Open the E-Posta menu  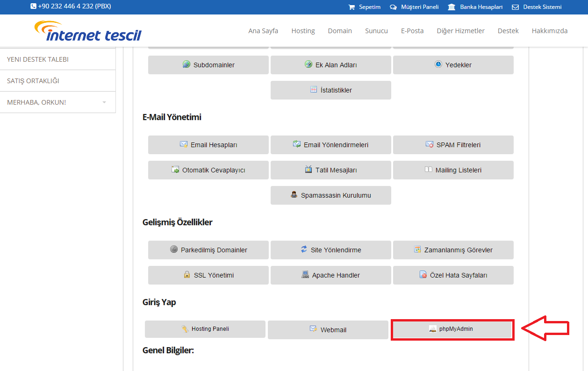(412, 31)
